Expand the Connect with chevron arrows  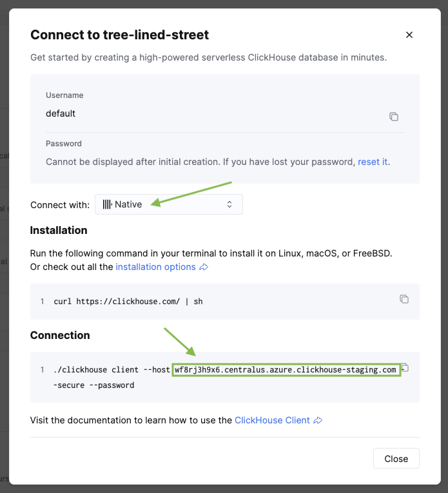(x=229, y=204)
